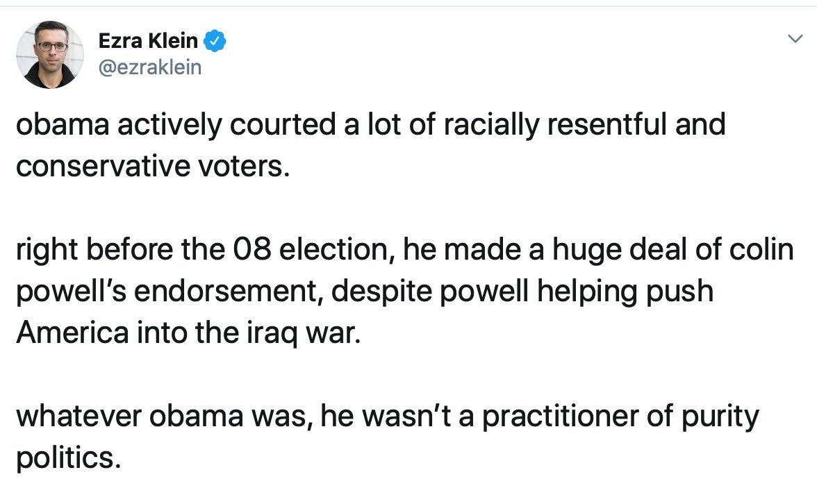This screenshot has width=817, height=504.
Task: Click the final word 'politics.'
Action: point(68,458)
